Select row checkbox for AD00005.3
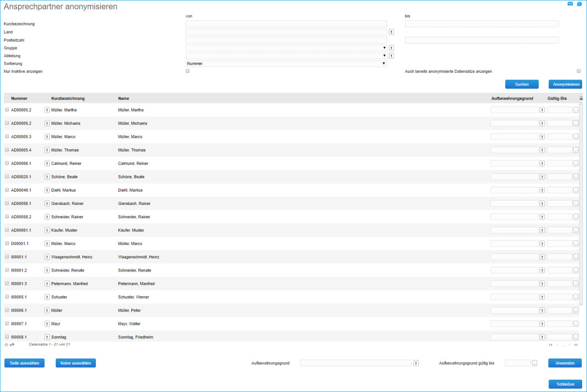 pos(7,136)
